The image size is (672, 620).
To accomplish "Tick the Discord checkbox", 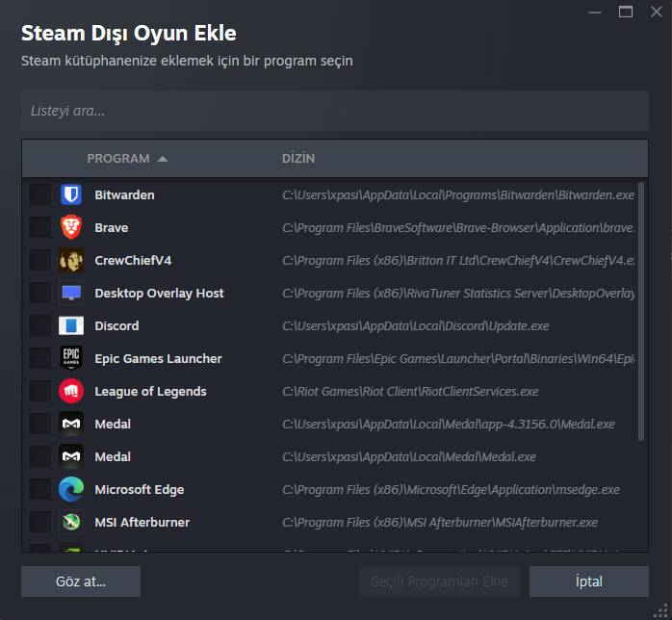I will click(x=40, y=325).
